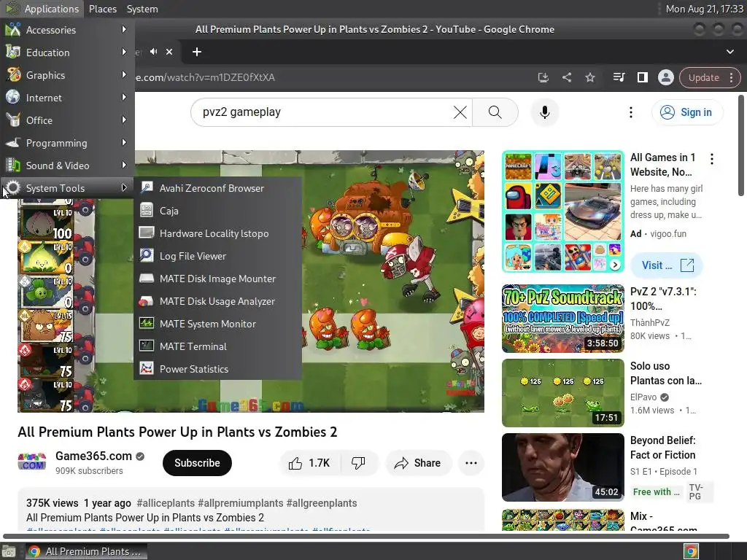Open the Accessories submenu
This screenshot has width=747, height=560.
click(x=67, y=29)
